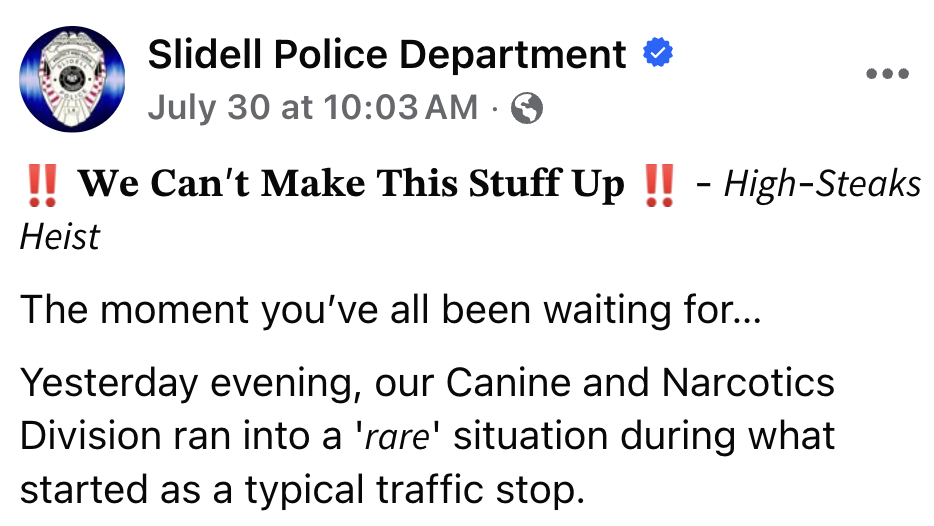Screen dimensions: 934x526
Task: Click the bold headline We Can't Make This Stuff Up
Action: (x=351, y=183)
